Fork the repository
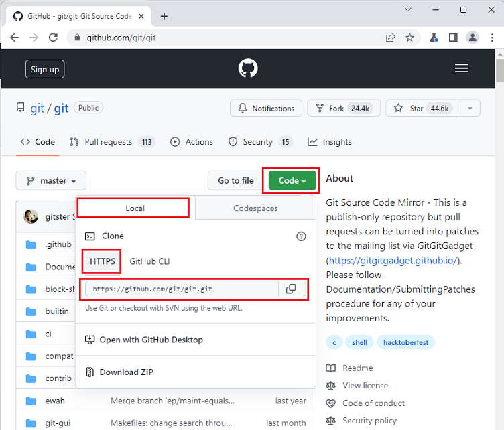This screenshot has height=430, width=504. [x=344, y=109]
